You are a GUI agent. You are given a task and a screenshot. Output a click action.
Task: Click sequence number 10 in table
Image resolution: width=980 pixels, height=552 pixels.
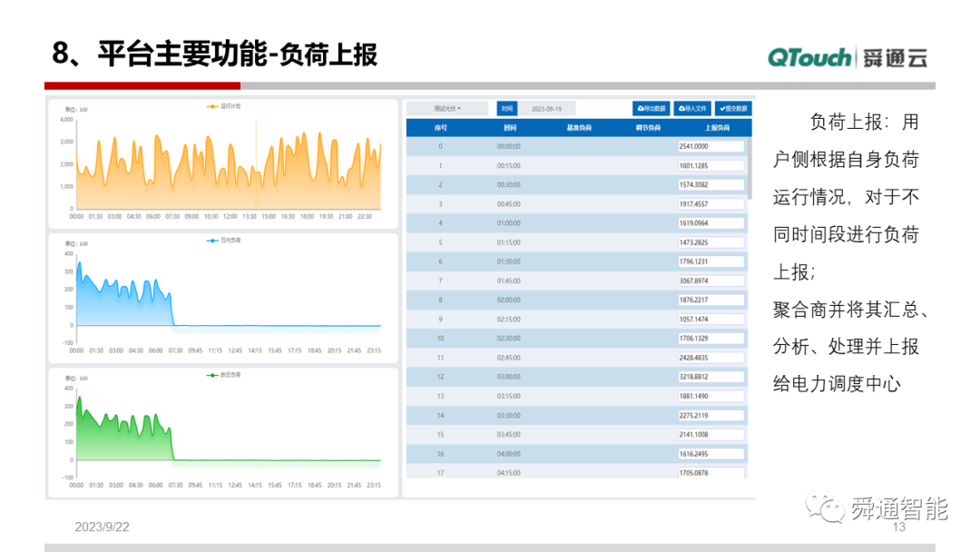click(441, 339)
